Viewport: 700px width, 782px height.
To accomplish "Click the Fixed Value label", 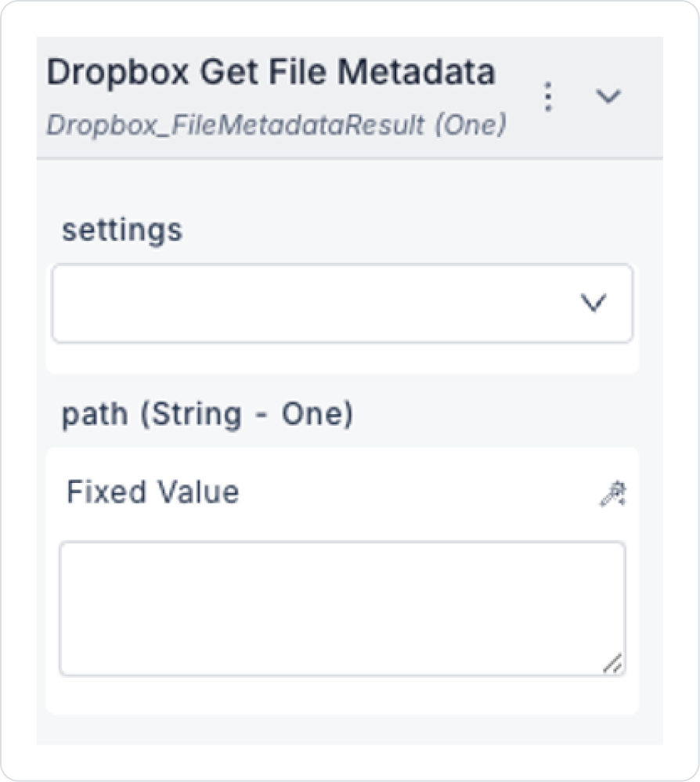I will (153, 492).
